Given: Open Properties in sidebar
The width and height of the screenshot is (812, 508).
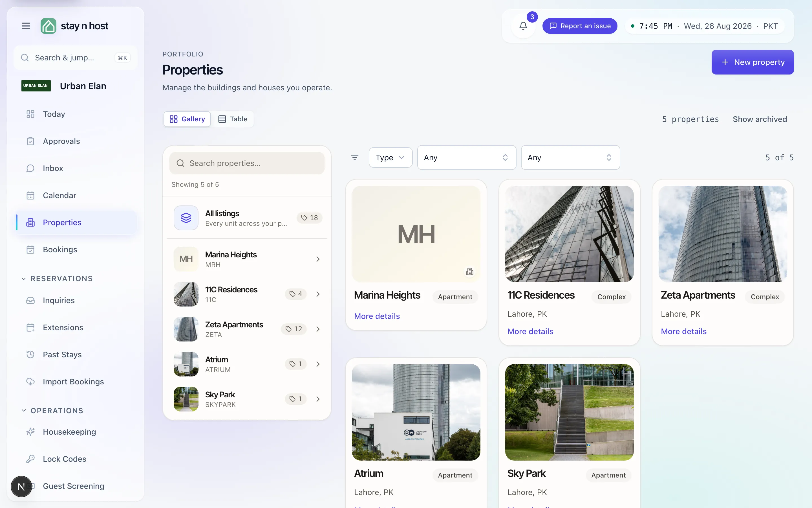Looking at the screenshot, I should pos(76,222).
